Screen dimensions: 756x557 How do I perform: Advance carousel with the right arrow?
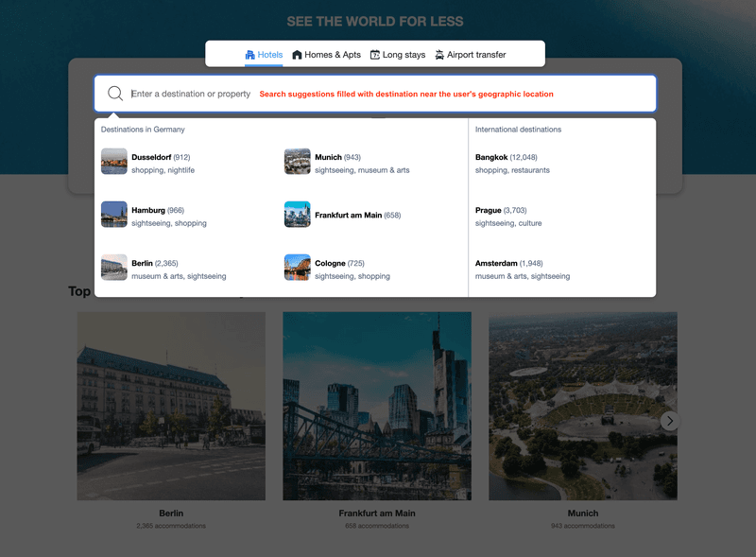click(x=670, y=421)
